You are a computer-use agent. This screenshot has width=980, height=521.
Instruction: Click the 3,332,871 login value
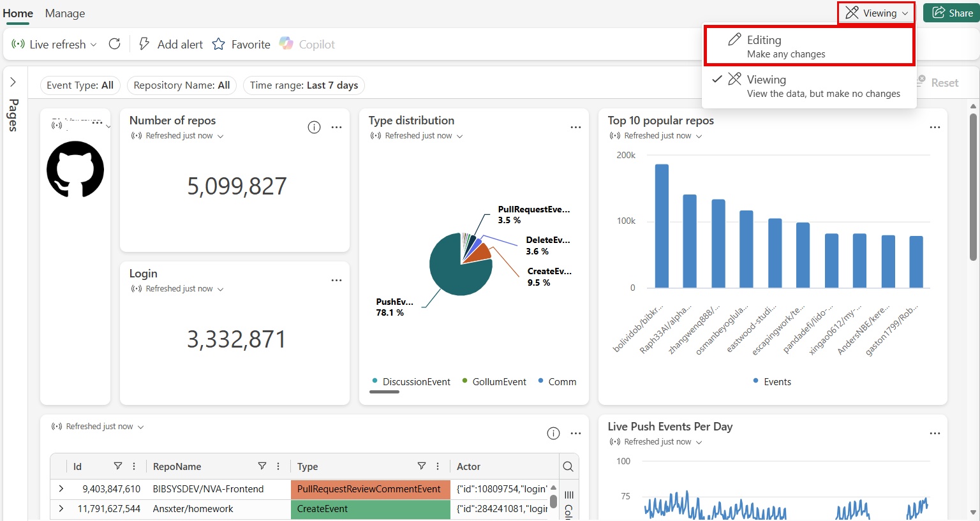237,339
